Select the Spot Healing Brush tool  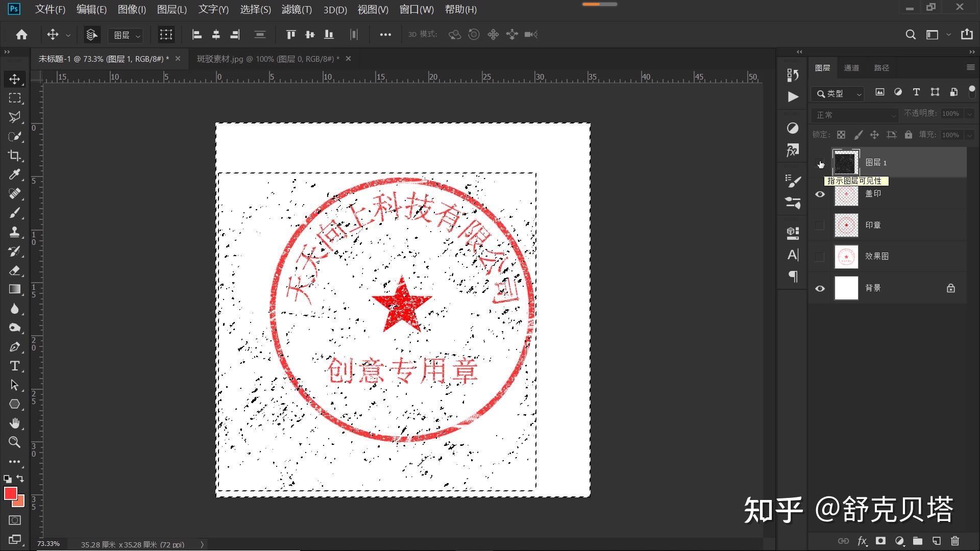pos(14,194)
